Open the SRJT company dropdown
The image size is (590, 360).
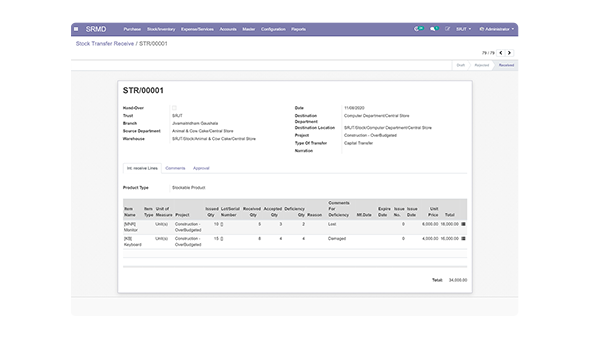pyautogui.click(x=463, y=29)
